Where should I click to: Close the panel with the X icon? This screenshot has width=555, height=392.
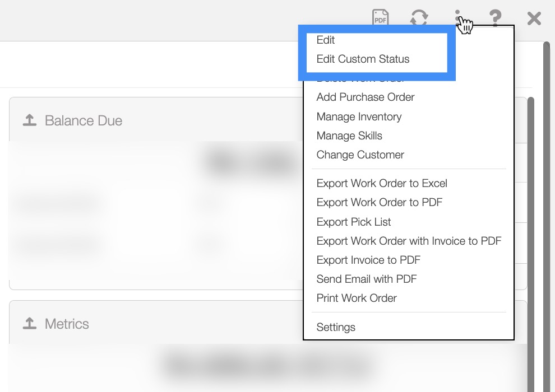[x=534, y=18]
